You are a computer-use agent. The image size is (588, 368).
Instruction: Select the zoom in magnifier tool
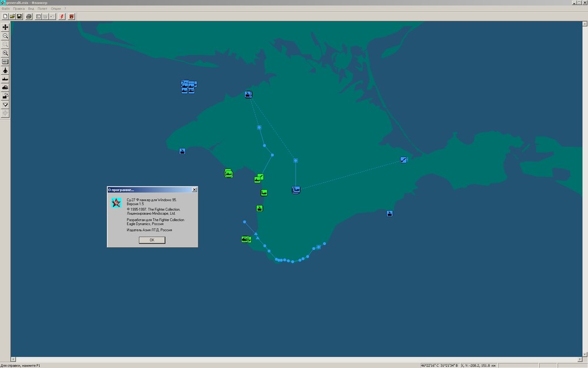click(5, 36)
